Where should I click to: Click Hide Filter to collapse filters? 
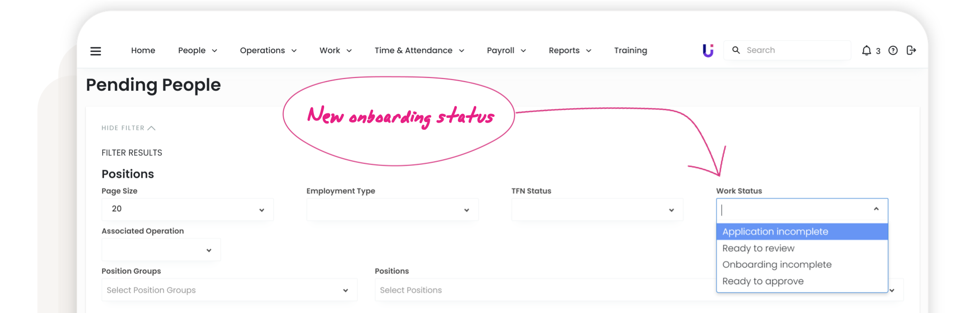click(x=128, y=128)
